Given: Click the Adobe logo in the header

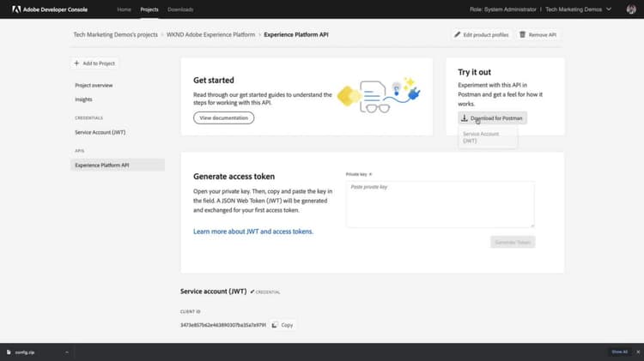Looking at the screenshot, I should pyautogui.click(x=16, y=9).
